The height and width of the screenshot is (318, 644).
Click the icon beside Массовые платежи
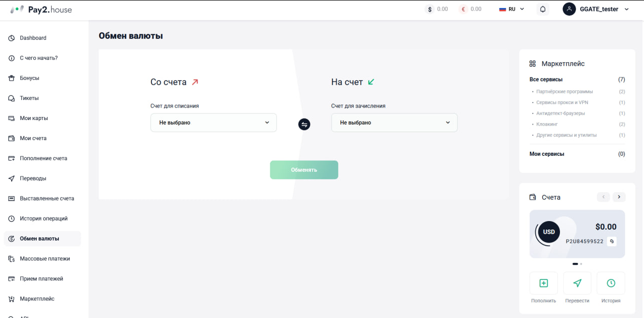click(x=12, y=259)
